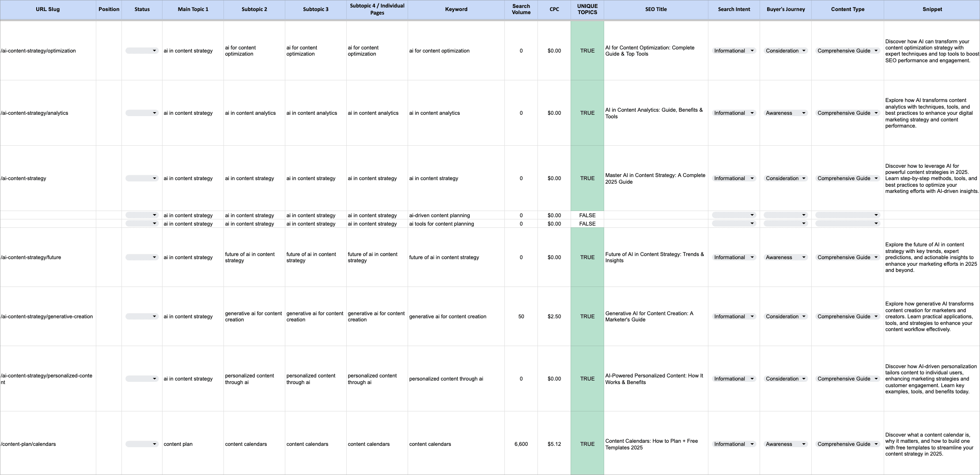This screenshot has width=980, height=475.
Task: Click the $5.12 CPC cell
Action: [x=554, y=444]
